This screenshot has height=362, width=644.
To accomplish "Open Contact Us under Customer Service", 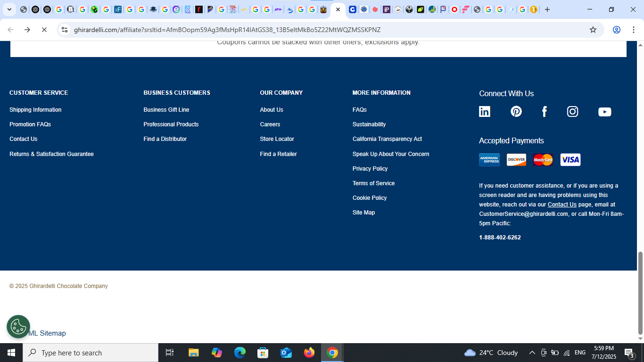I will point(23,139).
